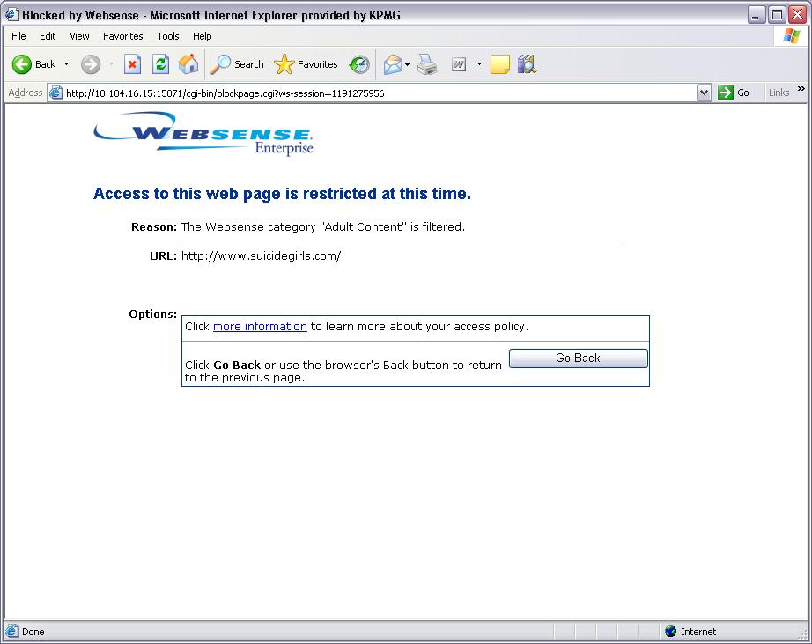Open the Favorites toolbar button

306,64
